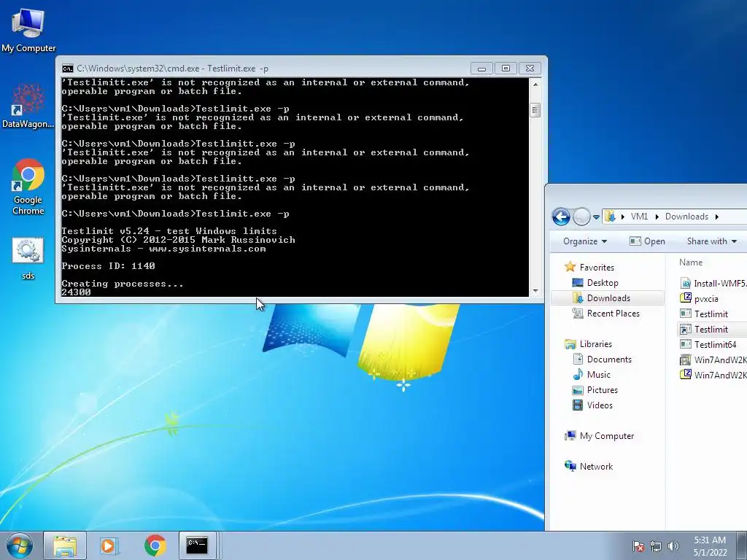The height and width of the screenshot is (560, 747).
Task: Select the Win7AndW2K zip archive file
Action: point(713,376)
